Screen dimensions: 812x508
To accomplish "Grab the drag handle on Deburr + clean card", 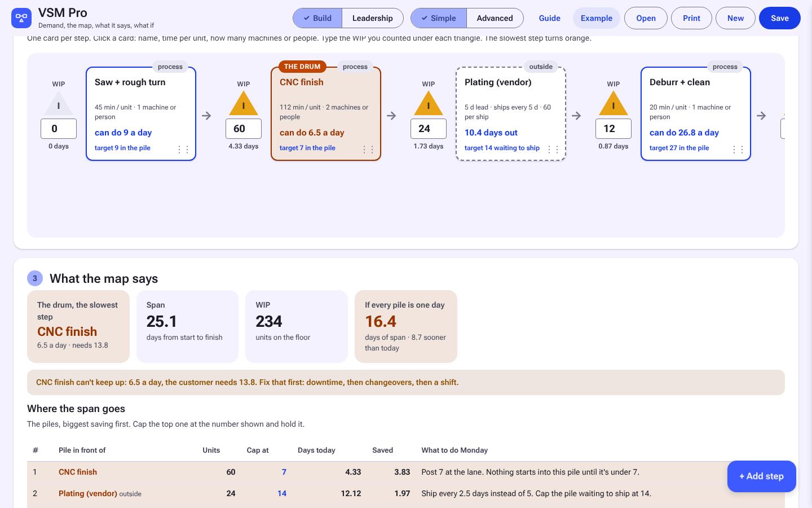I will click(x=738, y=150).
